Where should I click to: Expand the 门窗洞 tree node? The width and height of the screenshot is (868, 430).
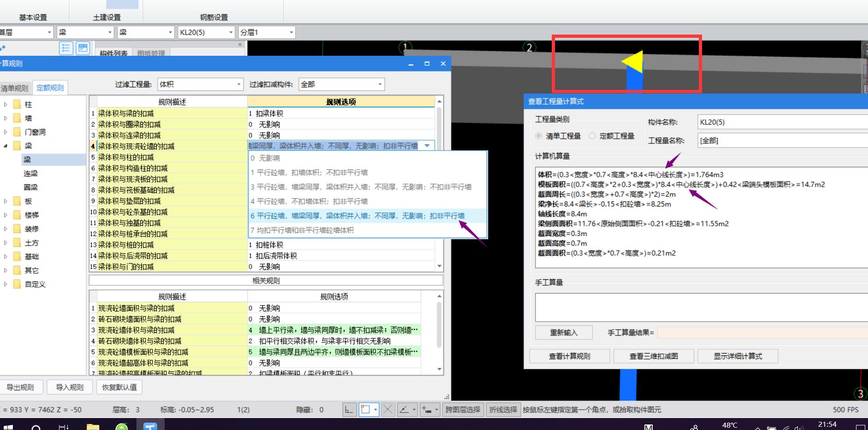pos(6,132)
